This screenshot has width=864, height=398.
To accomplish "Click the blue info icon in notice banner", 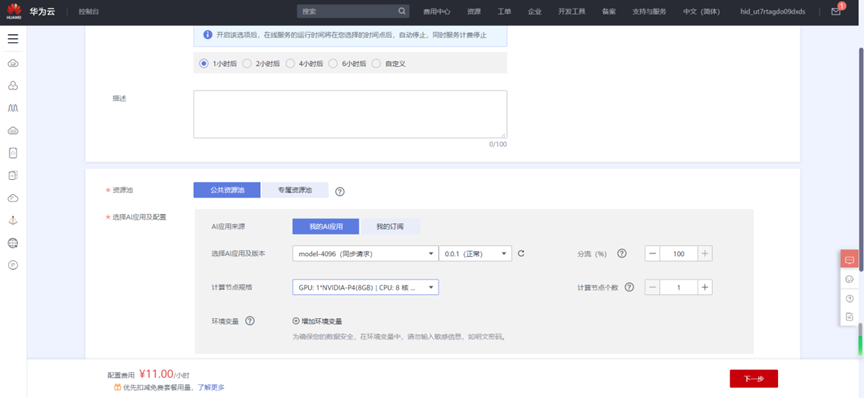I will point(208,35).
